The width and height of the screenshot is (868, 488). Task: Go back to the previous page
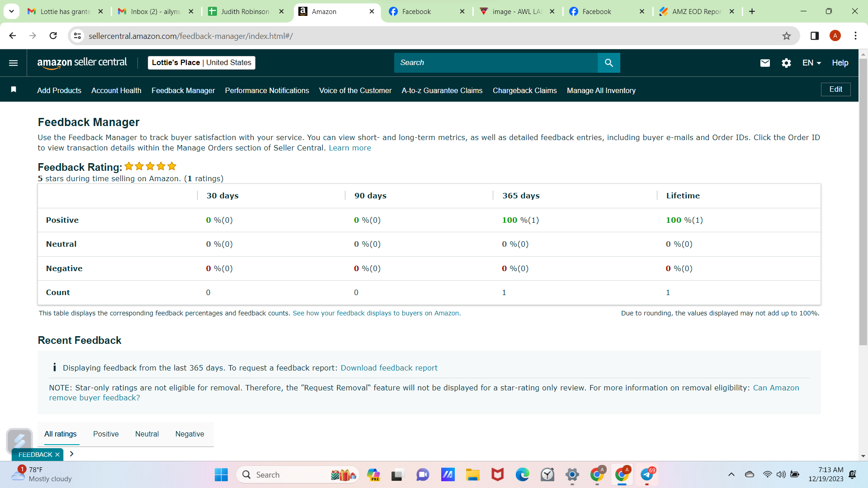point(13,36)
